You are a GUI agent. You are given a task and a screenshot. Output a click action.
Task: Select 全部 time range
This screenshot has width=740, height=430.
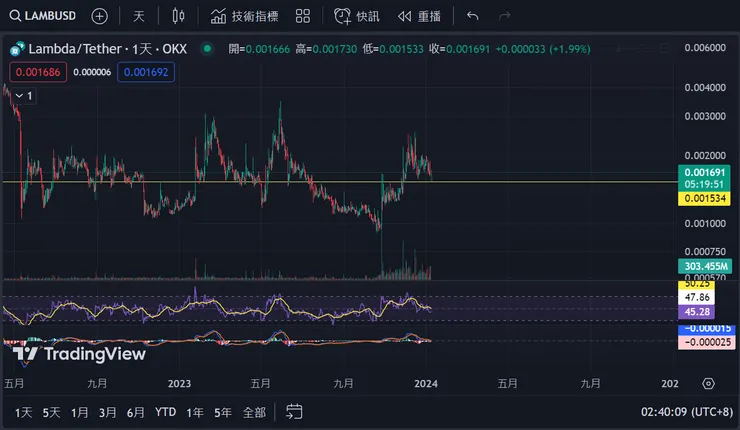point(254,413)
